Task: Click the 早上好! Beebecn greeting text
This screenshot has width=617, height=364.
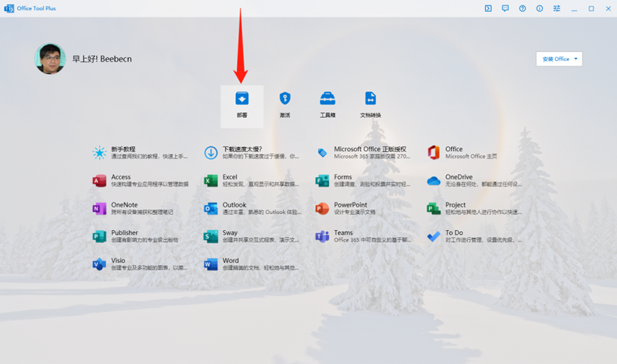Action: click(102, 59)
